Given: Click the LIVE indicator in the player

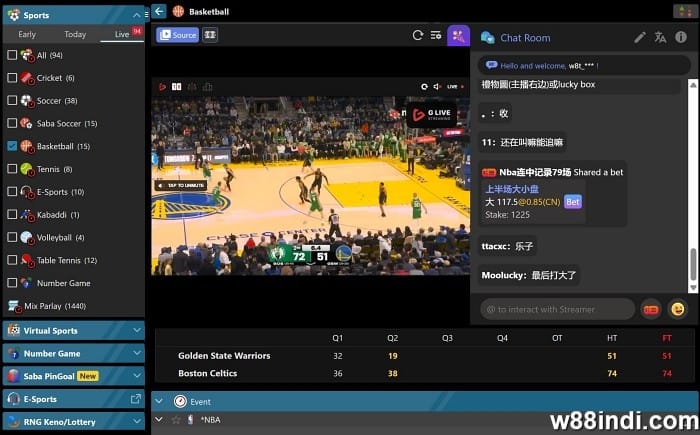Looking at the screenshot, I should click(455, 87).
